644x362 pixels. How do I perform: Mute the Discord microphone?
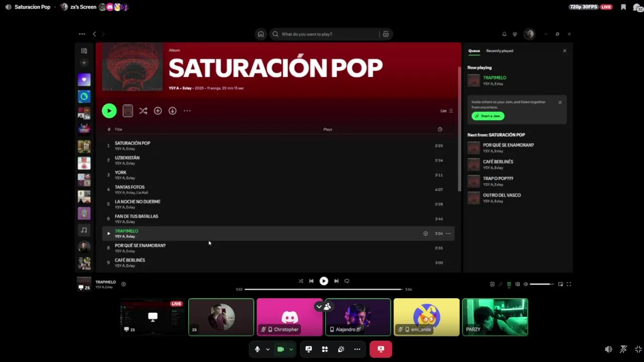[257, 349]
